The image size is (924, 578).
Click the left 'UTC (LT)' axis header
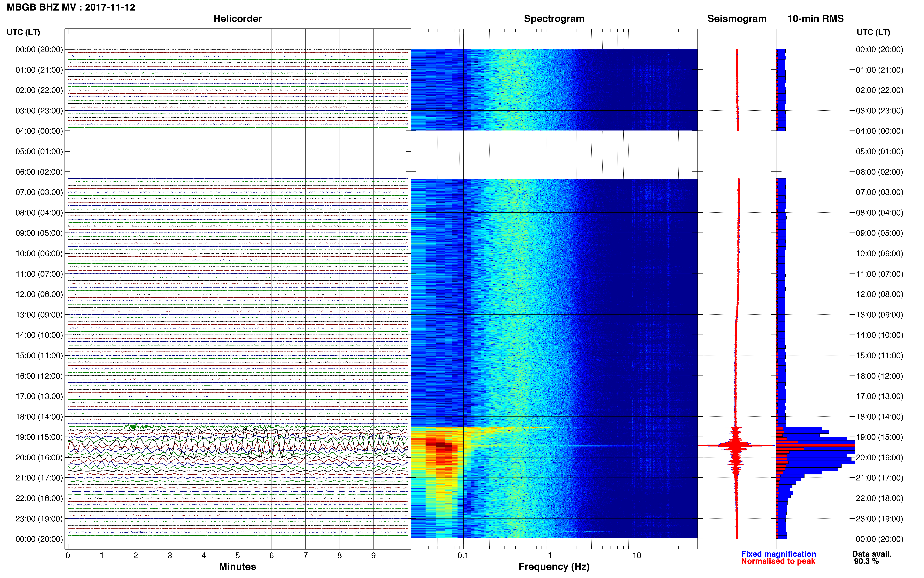click(x=23, y=32)
